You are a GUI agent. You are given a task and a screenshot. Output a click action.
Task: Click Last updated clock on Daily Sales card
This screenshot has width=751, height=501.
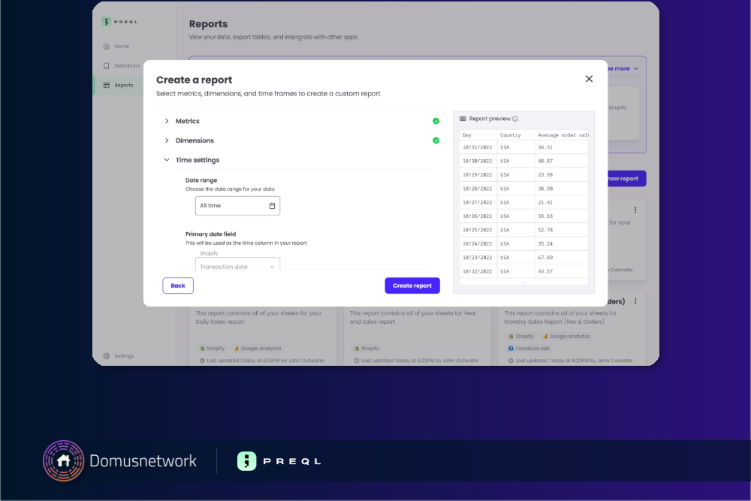(x=202, y=361)
